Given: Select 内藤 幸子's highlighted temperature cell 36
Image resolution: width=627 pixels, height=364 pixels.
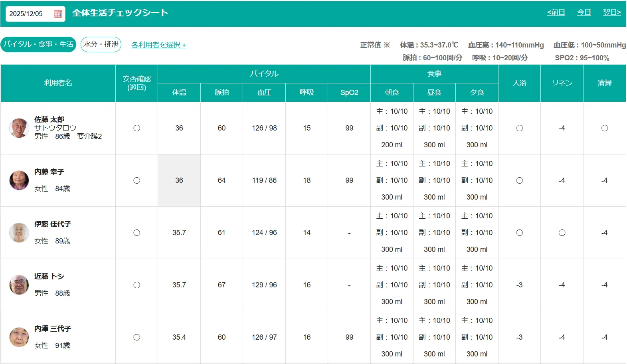Looking at the screenshot, I should [x=179, y=180].
